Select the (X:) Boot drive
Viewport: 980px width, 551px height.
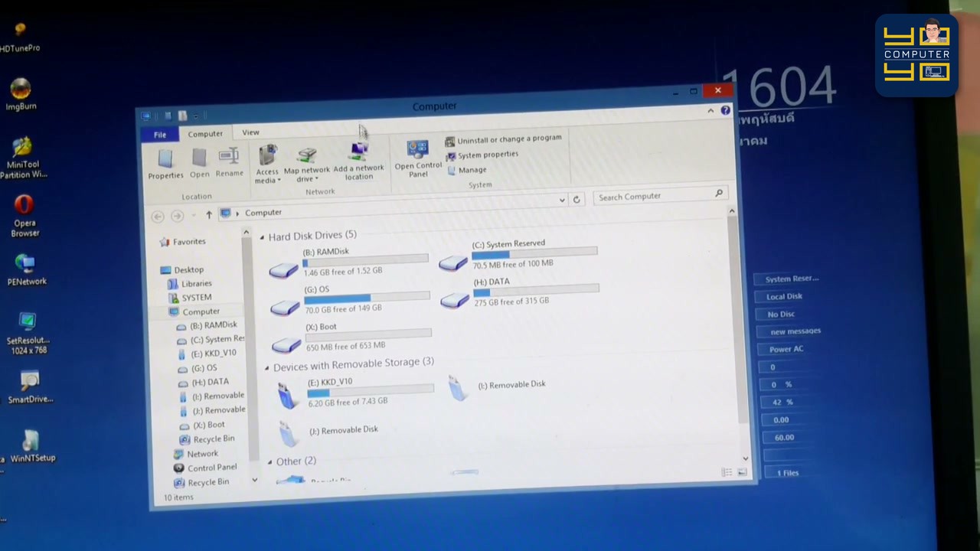pos(351,337)
